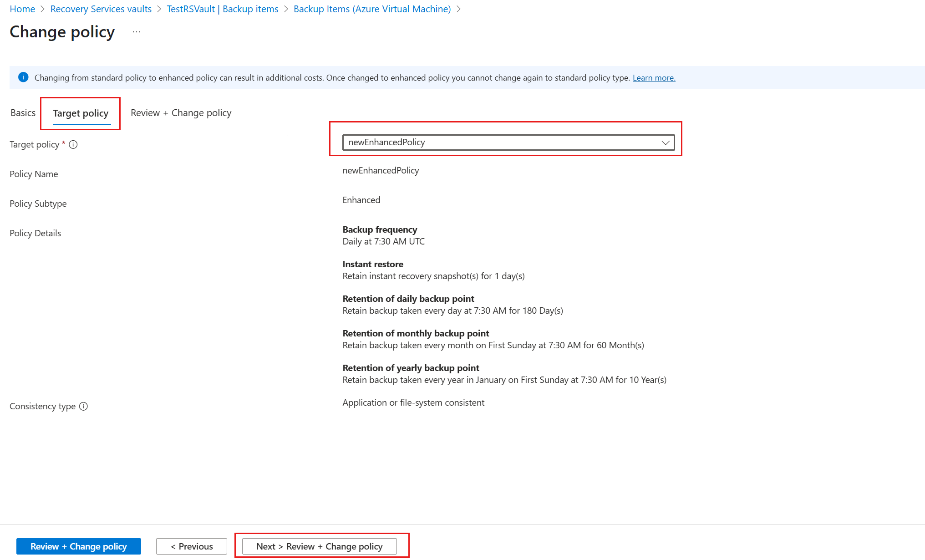The height and width of the screenshot is (560, 925).
Task: Go to Home in the breadcrumb
Action: click(x=22, y=9)
